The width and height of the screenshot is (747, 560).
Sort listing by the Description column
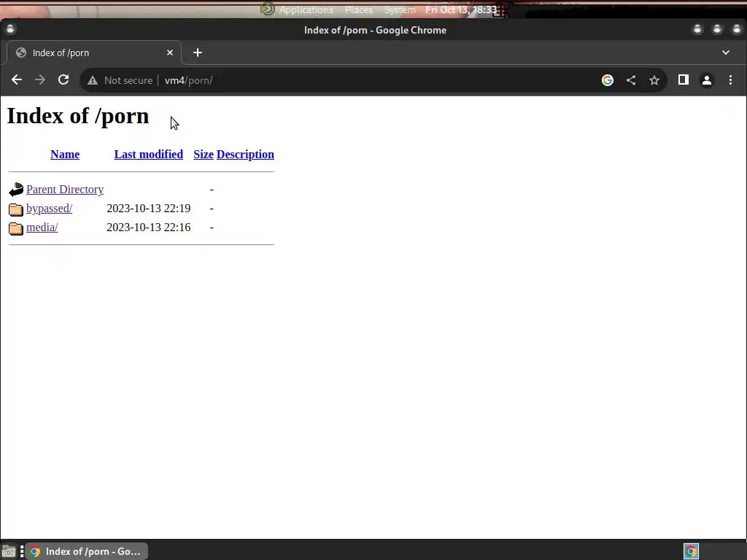(x=245, y=155)
